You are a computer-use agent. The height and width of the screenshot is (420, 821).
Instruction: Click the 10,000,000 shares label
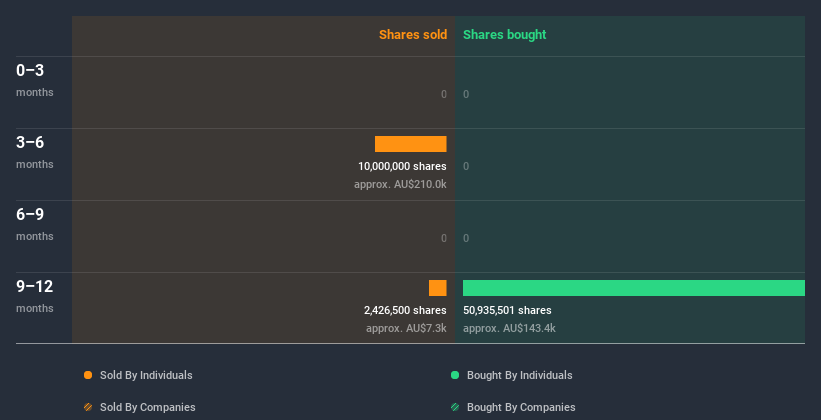(x=402, y=167)
